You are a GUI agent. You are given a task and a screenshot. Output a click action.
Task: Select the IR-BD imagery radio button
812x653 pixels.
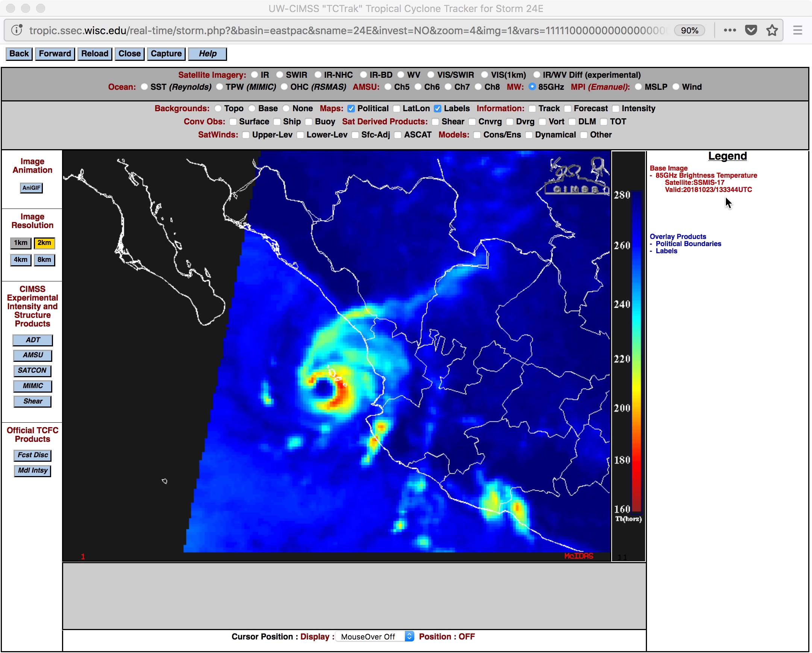click(364, 75)
